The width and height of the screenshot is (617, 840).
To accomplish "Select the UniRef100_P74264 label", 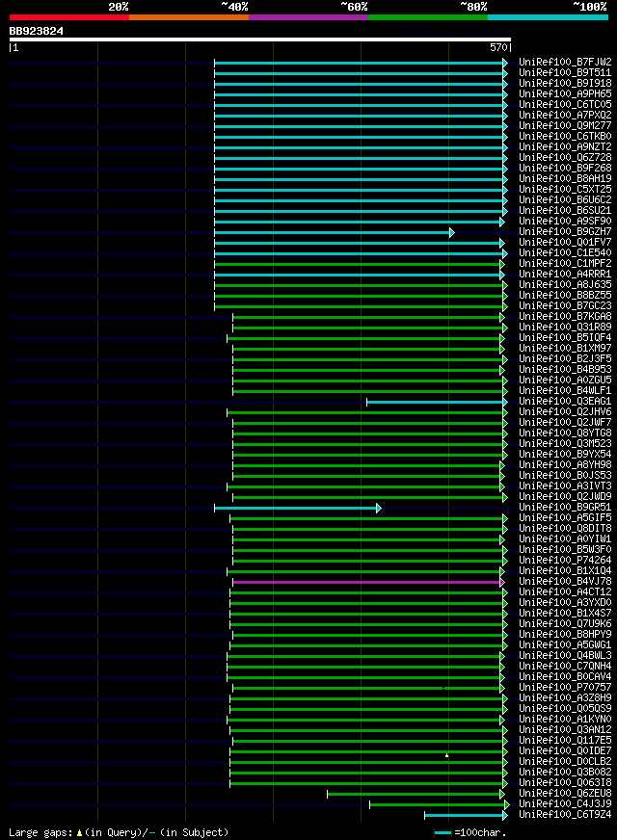I will pos(565,561).
